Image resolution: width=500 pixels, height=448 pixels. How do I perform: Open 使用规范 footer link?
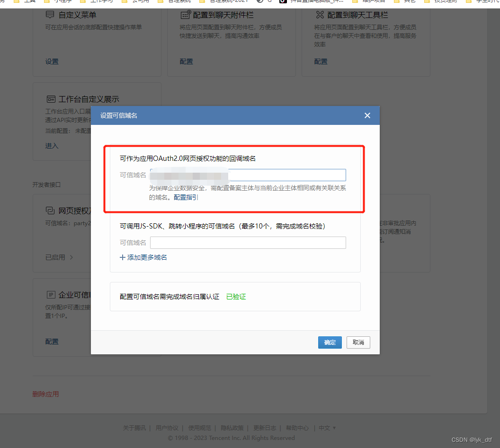200,428
